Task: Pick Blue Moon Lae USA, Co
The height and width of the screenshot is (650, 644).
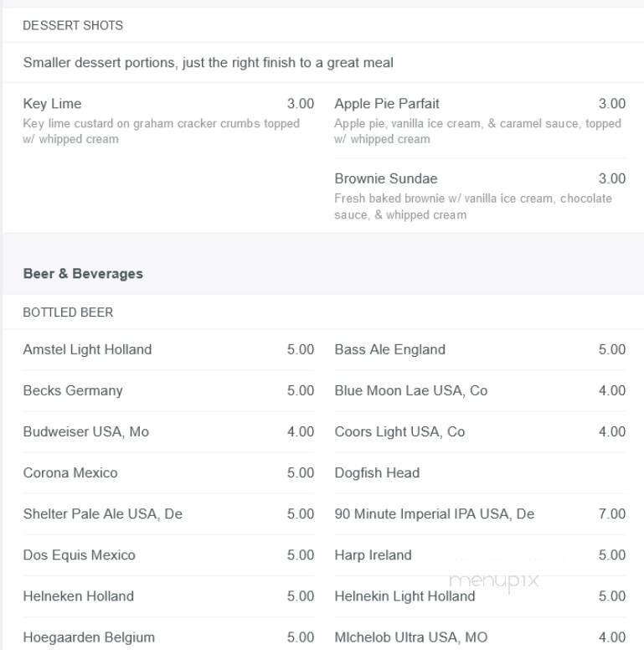Action: pyautogui.click(x=411, y=390)
